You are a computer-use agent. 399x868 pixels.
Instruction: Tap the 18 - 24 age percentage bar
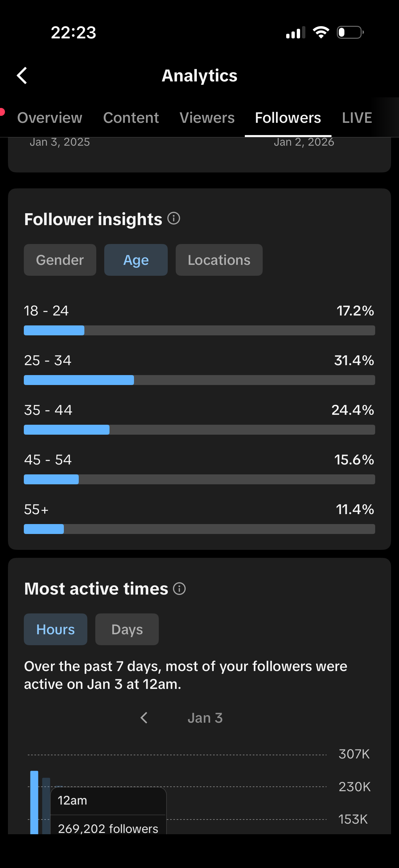tap(199, 330)
